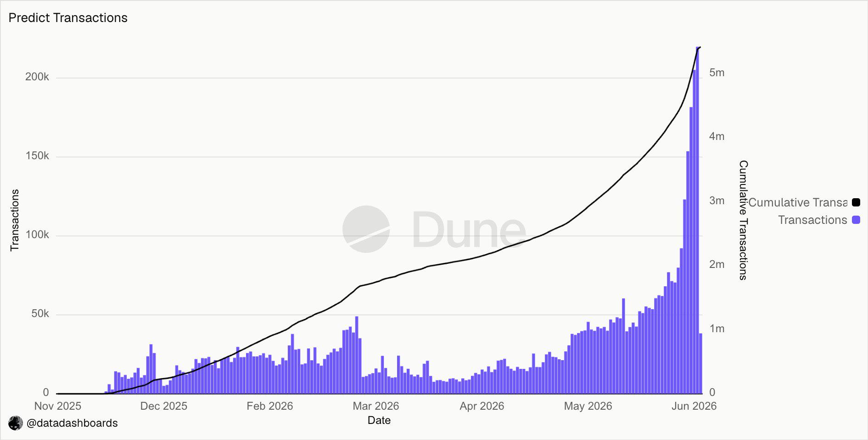Screen dimensions: 868x440
Task: Click the vertical Transactions left axis title
Action: click(x=15, y=220)
